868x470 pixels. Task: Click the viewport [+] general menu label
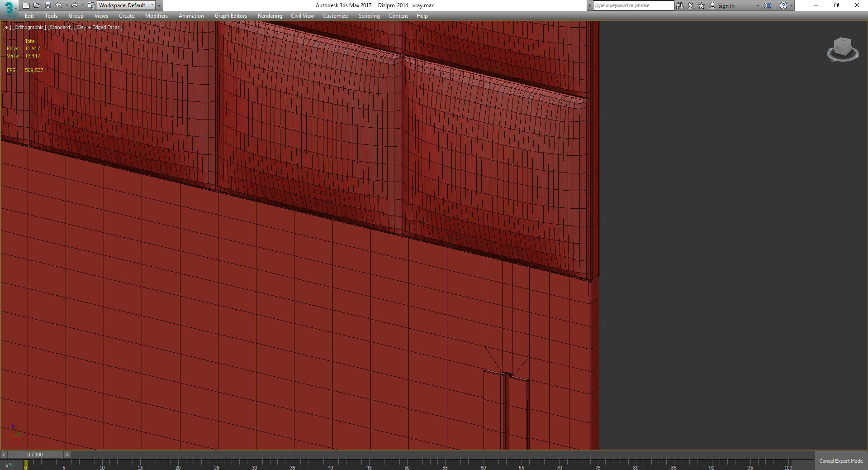[6, 27]
